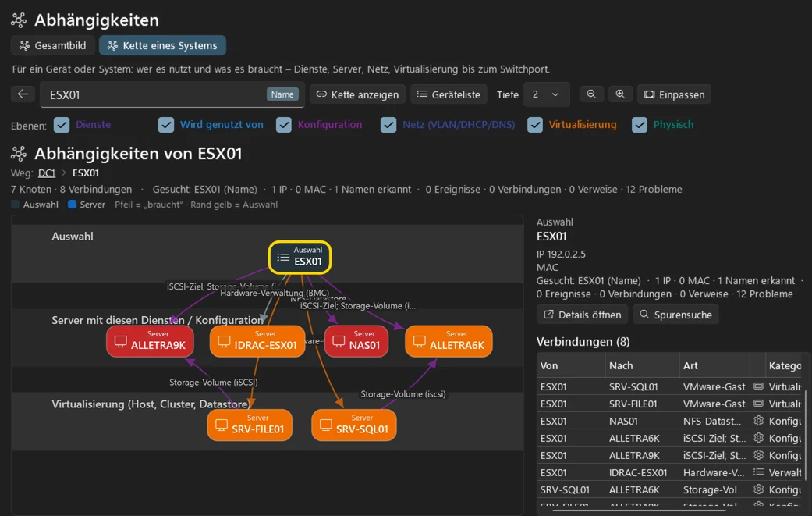Toggle the Wird genutzt von checkbox

[x=166, y=125]
